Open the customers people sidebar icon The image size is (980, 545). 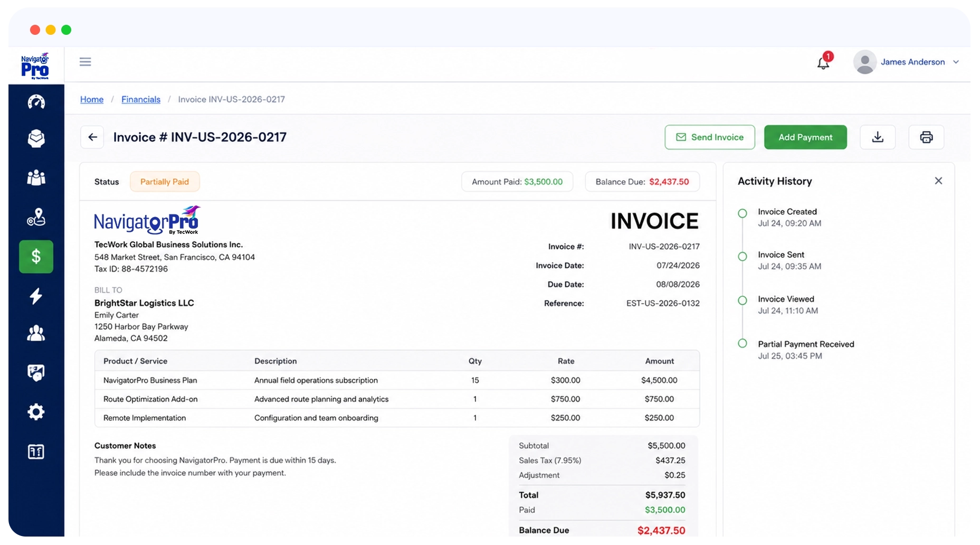tap(36, 333)
